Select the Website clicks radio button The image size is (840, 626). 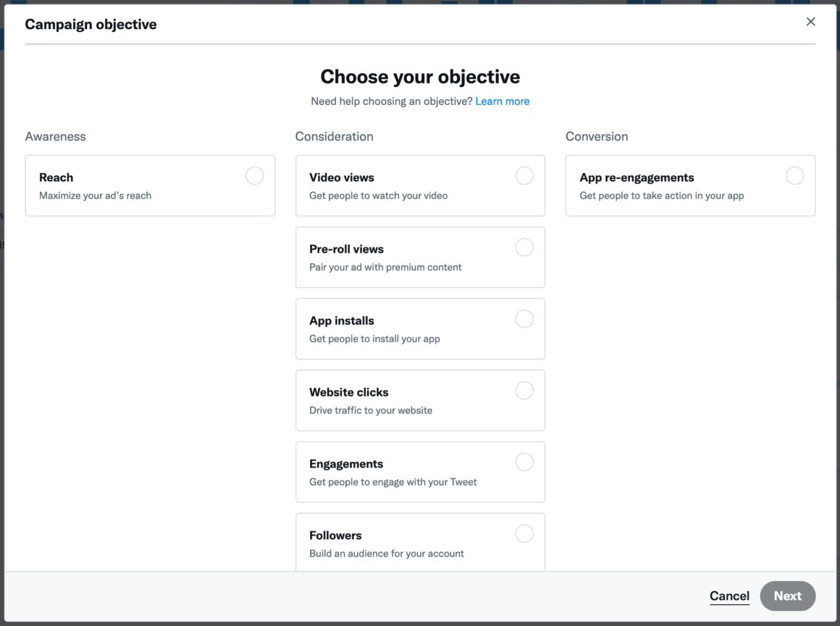pyautogui.click(x=524, y=390)
